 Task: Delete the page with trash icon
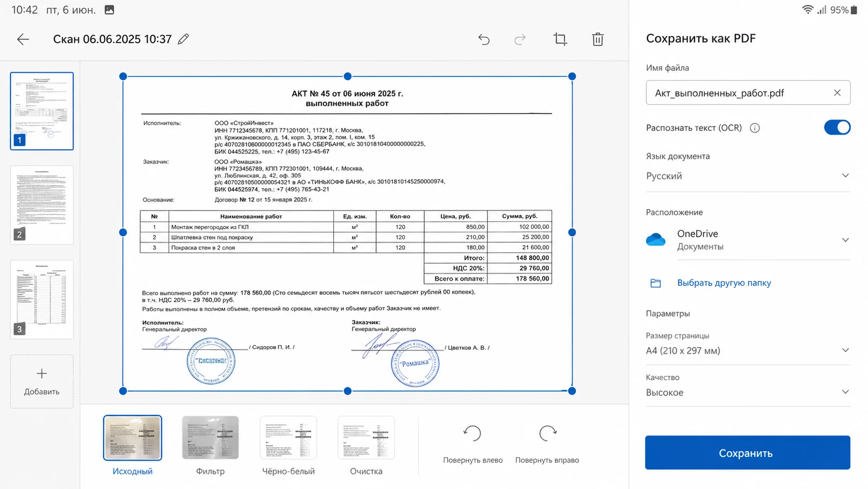point(598,39)
